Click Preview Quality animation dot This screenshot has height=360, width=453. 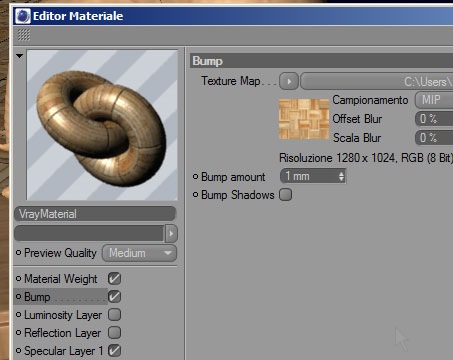[x=19, y=253]
